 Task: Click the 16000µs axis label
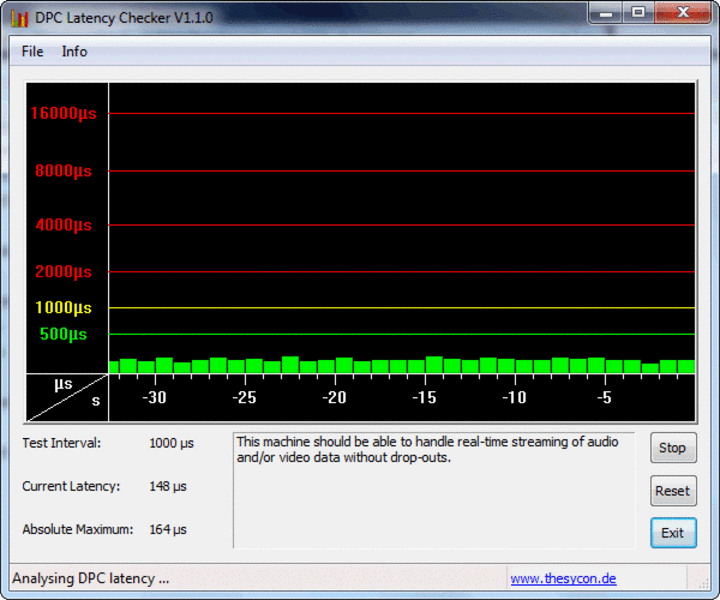tap(63, 113)
